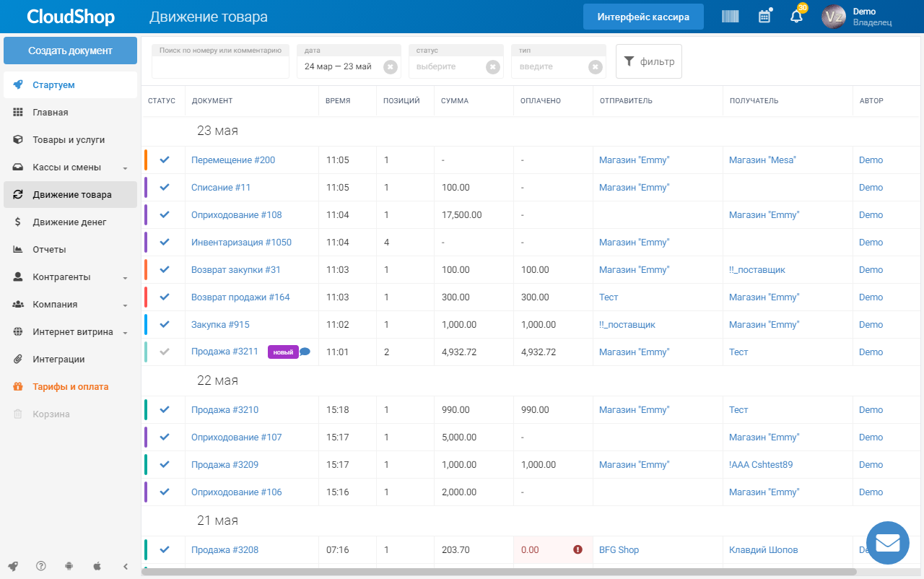Open notifications bell with badge 30
The image size is (924, 579).
(x=797, y=15)
